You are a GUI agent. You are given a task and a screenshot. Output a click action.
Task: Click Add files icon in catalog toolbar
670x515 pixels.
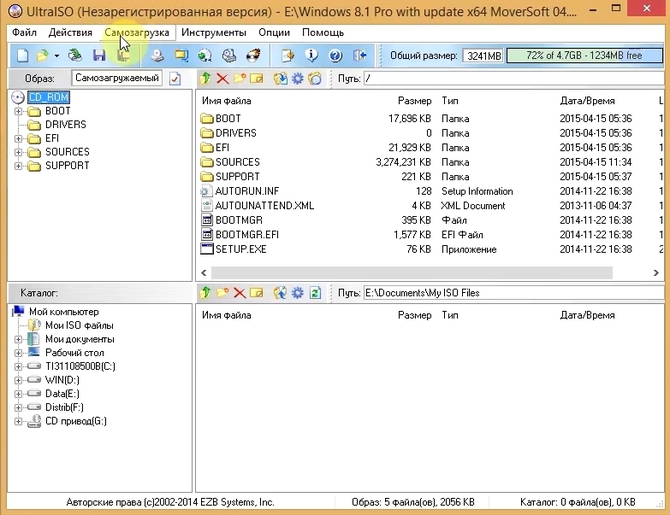(x=280, y=293)
